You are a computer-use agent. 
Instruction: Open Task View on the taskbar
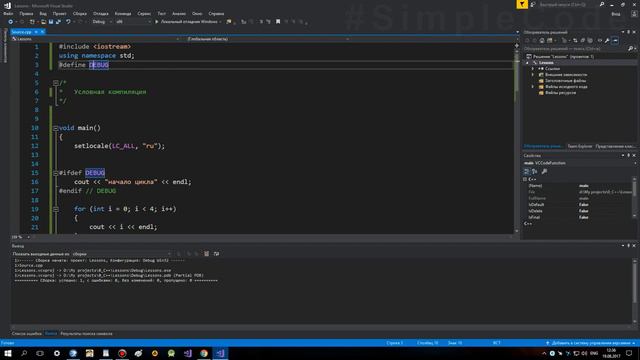(40, 353)
